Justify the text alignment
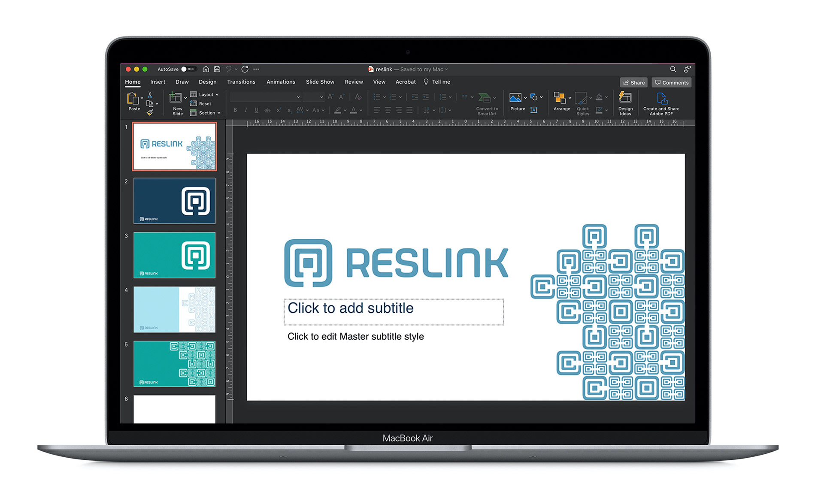Viewport: 824px width, 504px height. tap(409, 110)
